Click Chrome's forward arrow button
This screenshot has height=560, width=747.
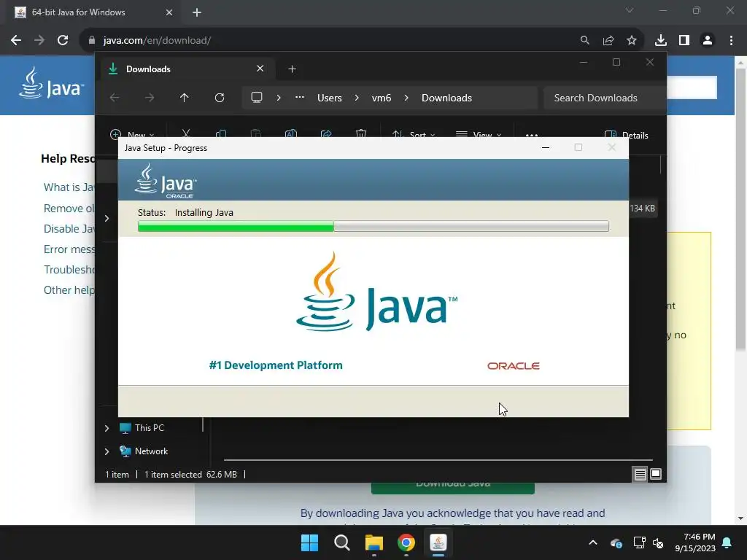(x=39, y=41)
